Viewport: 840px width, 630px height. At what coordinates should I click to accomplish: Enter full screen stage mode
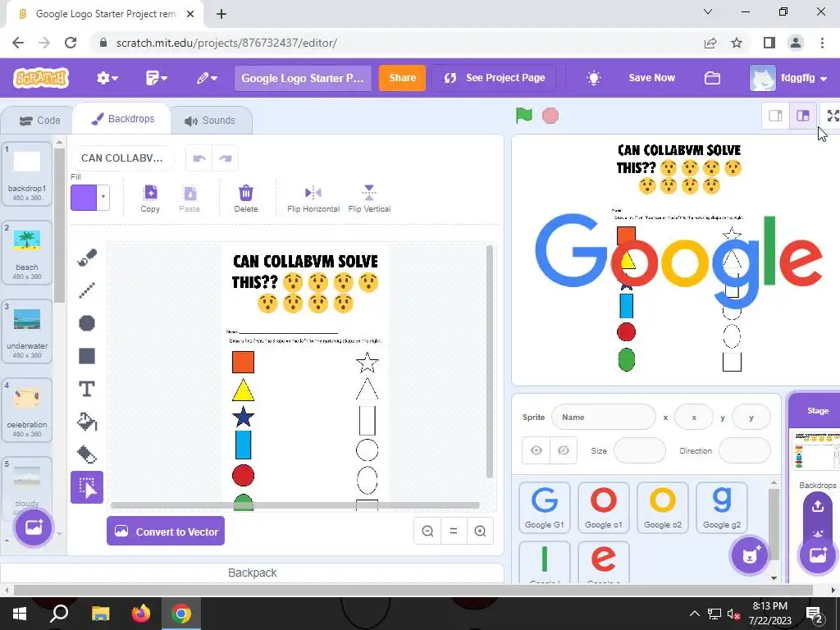[833, 116]
